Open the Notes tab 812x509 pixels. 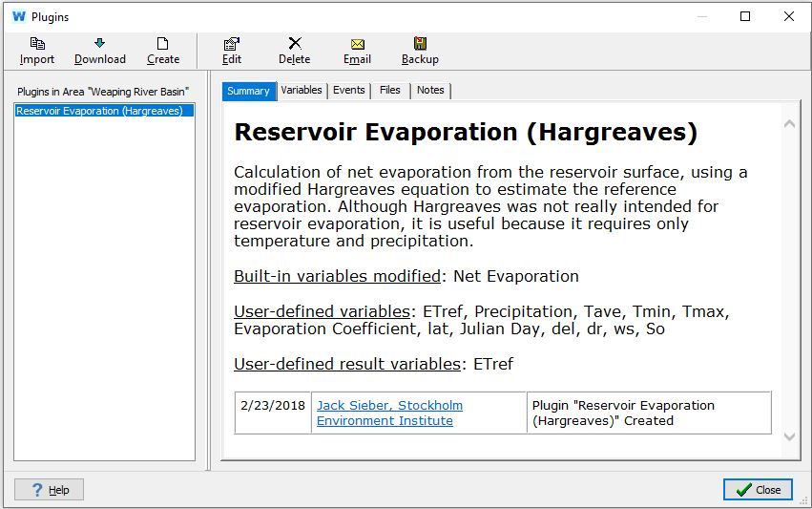[x=430, y=90]
